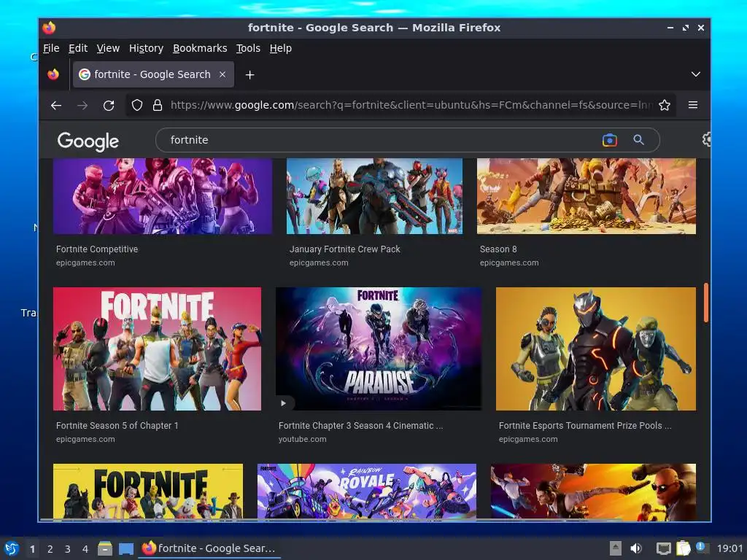Open the January Fortnite Crew Pack image
The height and width of the screenshot is (560, 747).
tap(374, 196)
